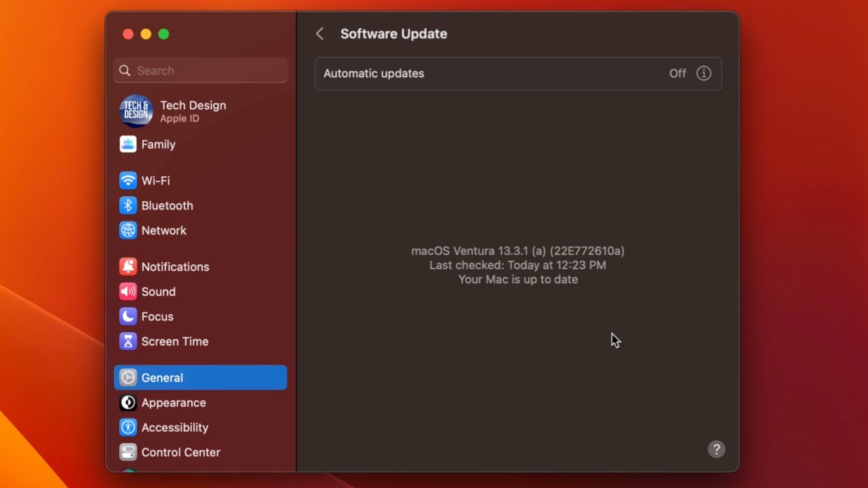Click the Software Update title
Viewport: 868px width, 488px height.
393,34
